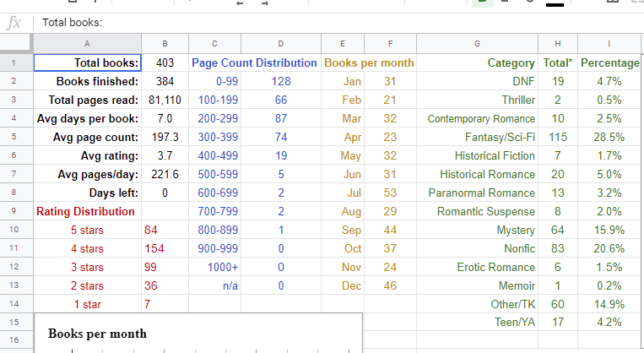The height and width of the screenshot is (353, 644).
Task: Click the select-all corner box
Action: (x=15, y=44)
